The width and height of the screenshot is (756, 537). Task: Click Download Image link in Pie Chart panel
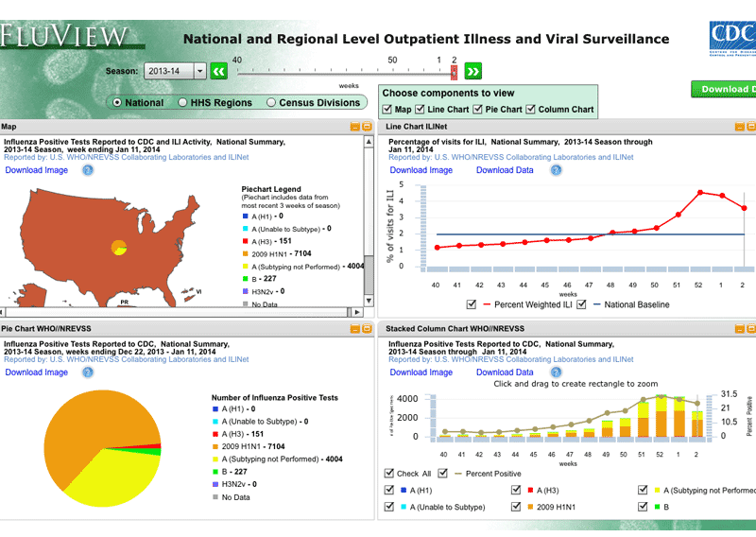pyautogui.click(x=37, y=372)
